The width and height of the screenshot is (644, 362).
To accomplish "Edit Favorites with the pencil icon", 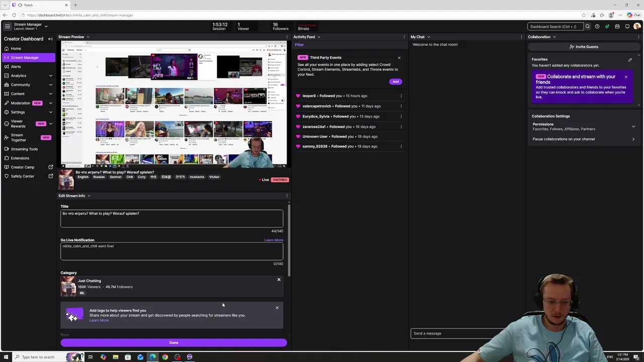I will coord(630,59).
